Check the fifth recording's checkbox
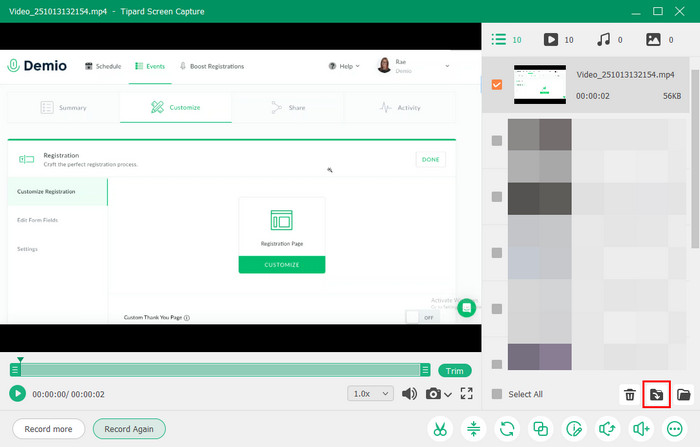 pyautogui.click(x=497, y=309)
